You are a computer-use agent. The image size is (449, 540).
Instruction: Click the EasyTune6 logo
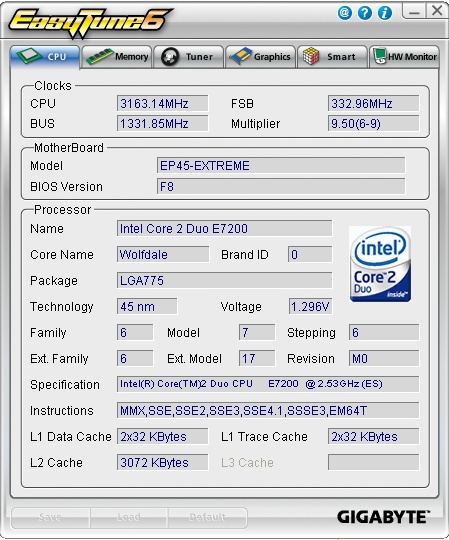point(90,21)
